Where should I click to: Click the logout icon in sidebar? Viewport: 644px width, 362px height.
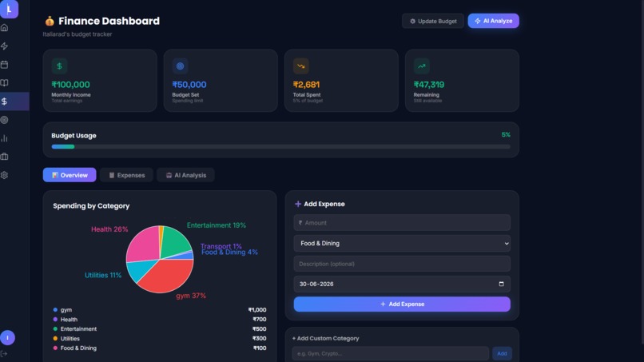coord(4,353)
